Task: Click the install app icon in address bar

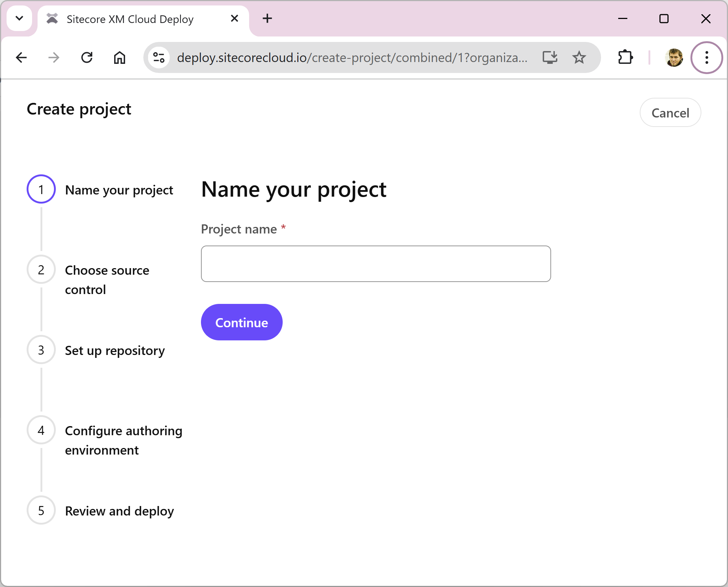Action: point(550,58)
